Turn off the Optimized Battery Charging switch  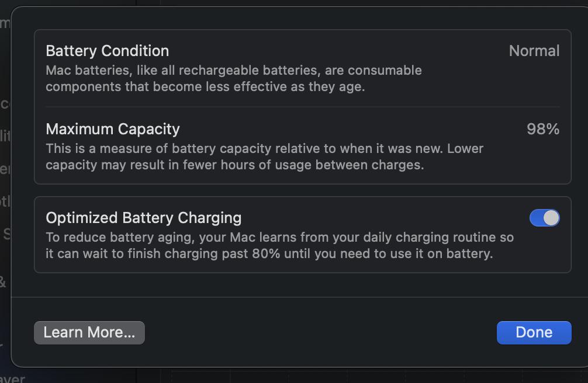(545, 218)
